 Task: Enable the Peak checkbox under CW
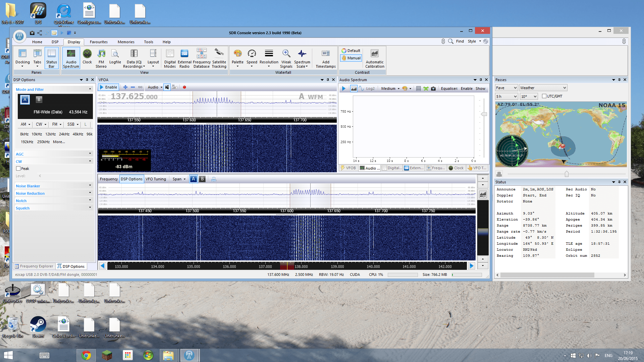pos(18,169)
